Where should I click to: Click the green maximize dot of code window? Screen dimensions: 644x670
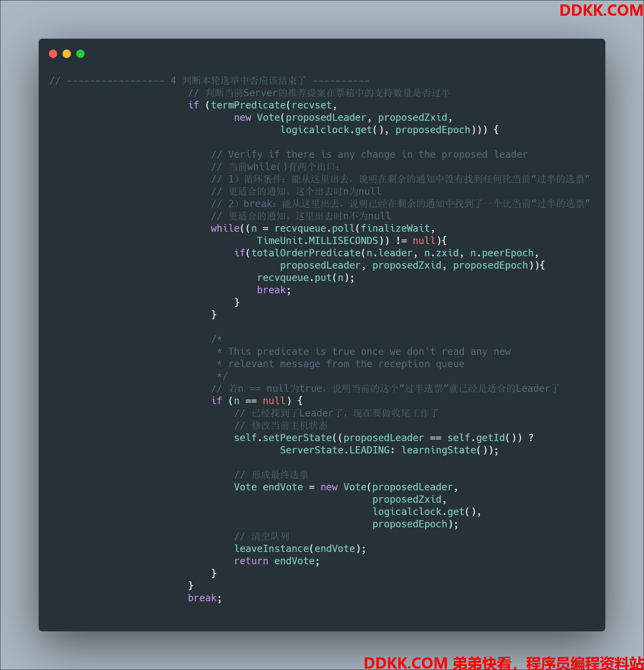click(80, 54)
